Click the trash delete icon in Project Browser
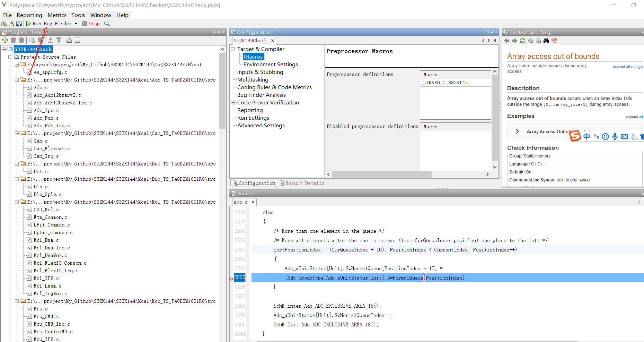Image resolution: width=644 pixels, height=342 pixels. click(13, 40)
